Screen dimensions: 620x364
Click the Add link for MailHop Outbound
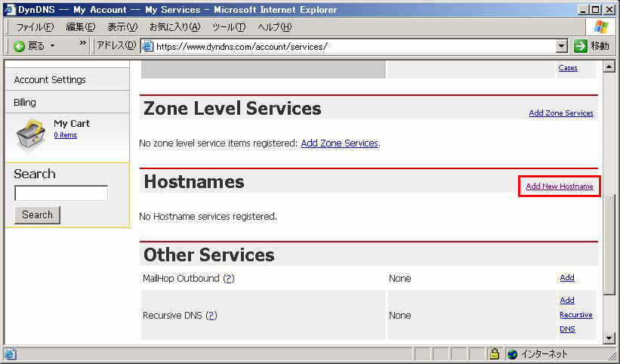(567, 278)
